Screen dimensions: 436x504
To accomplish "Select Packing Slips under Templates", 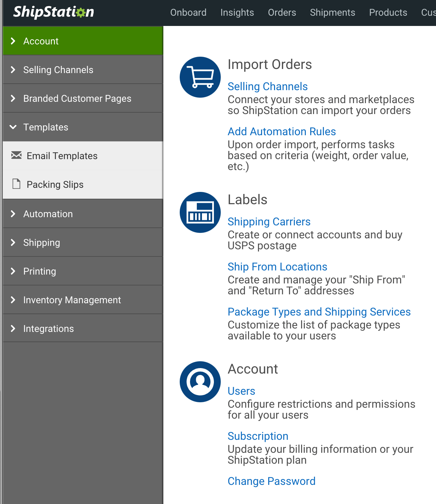I will [55, 184].
